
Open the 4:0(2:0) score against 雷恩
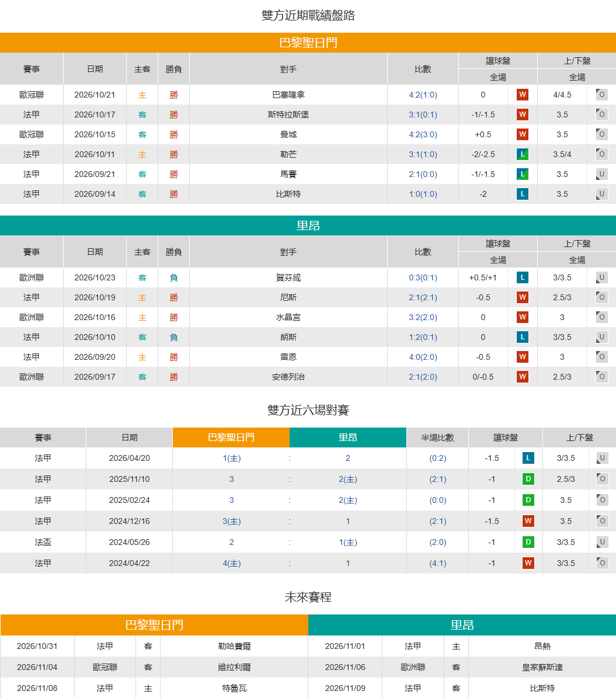(x=423, y=357)
